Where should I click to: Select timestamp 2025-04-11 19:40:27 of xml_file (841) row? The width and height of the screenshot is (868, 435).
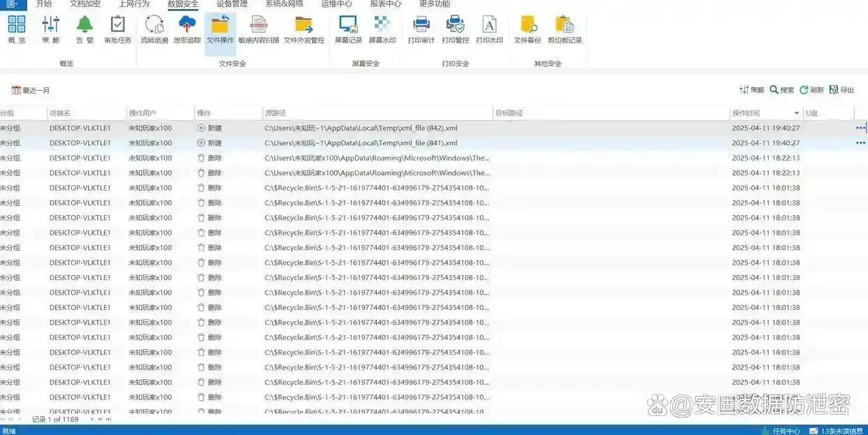click(x=766, y=143)
